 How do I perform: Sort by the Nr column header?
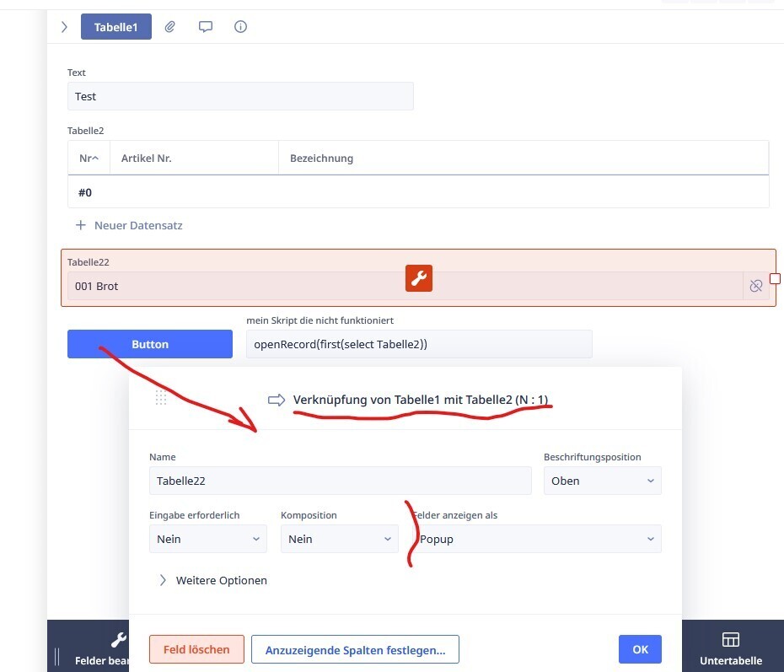[89, 159]
